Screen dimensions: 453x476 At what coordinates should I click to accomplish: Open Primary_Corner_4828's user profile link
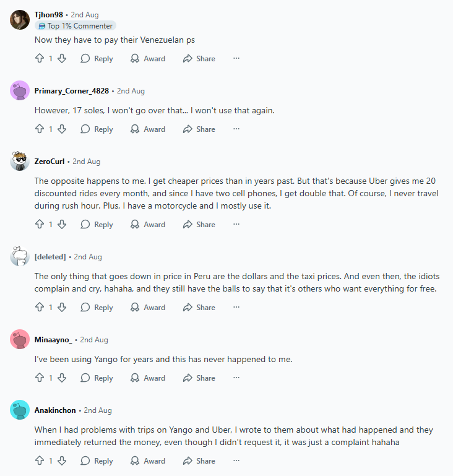[72, 91]
